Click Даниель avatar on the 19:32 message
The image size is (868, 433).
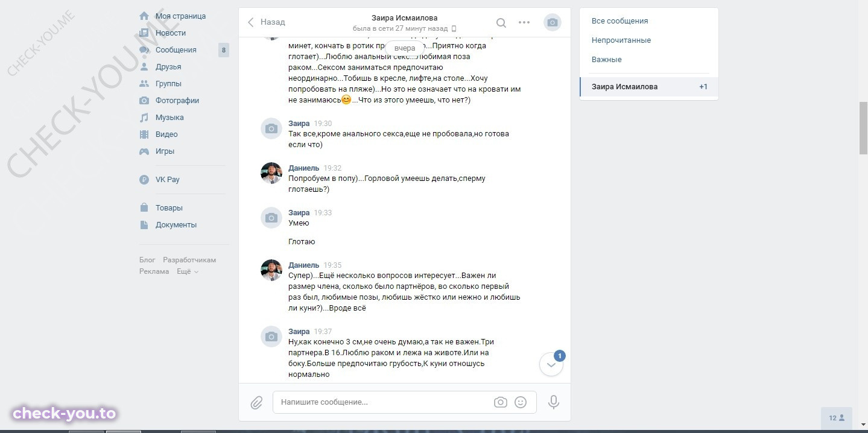271,173
